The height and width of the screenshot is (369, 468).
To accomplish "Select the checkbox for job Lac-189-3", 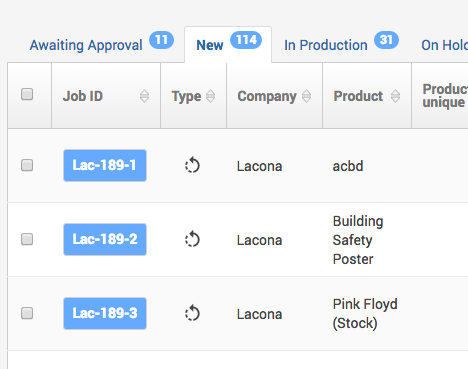I will [27, 313].
